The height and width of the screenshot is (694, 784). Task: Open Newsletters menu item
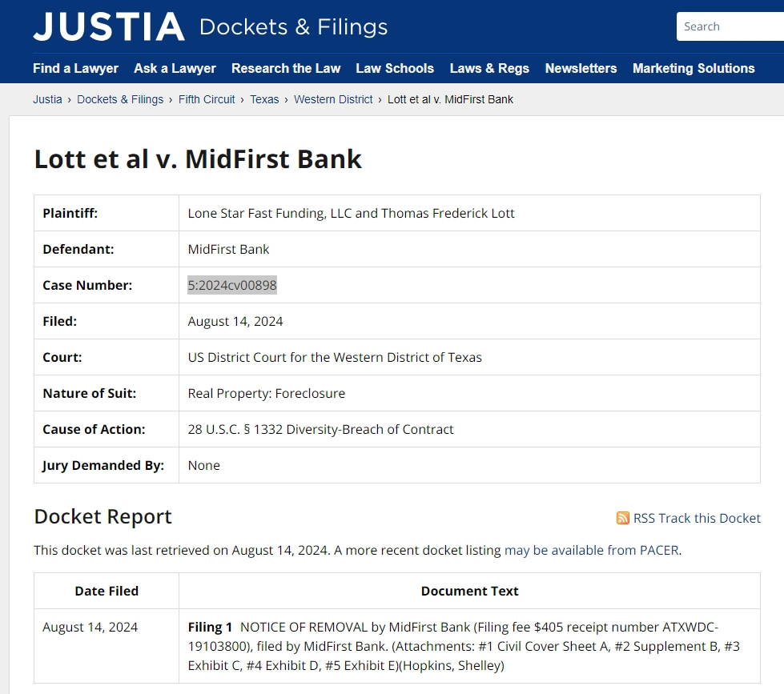click(581, 69)
